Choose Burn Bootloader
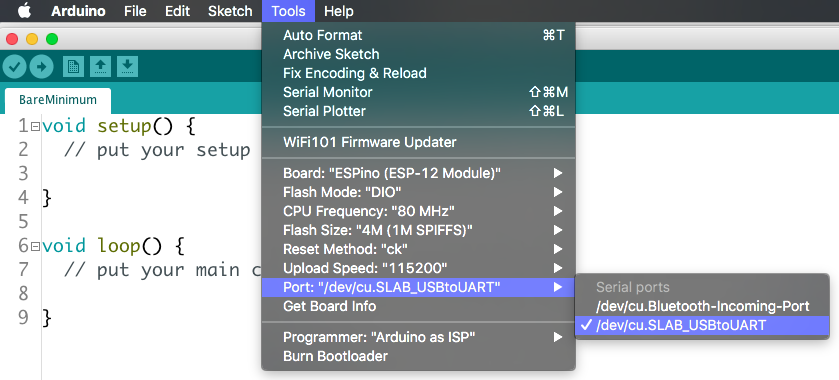 (x=418, y=356)
